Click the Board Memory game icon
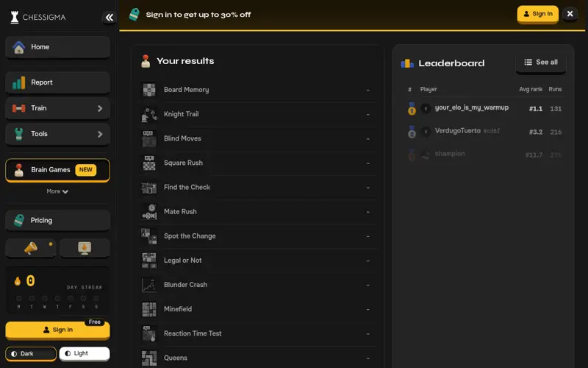Screen dimensions: 588x368 pos(149,90)
